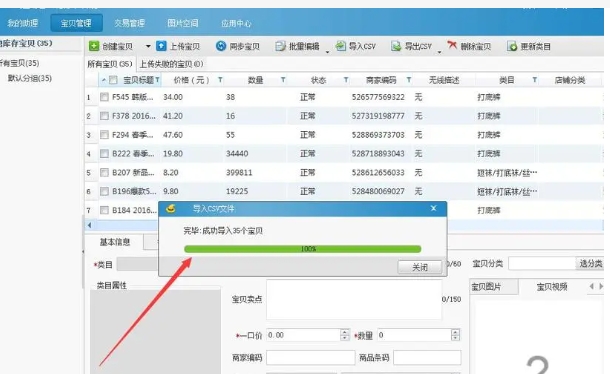This screenshot has width=610, height=374.
Task: Click the 更新类目 update category icon
Action: (512, 46)
